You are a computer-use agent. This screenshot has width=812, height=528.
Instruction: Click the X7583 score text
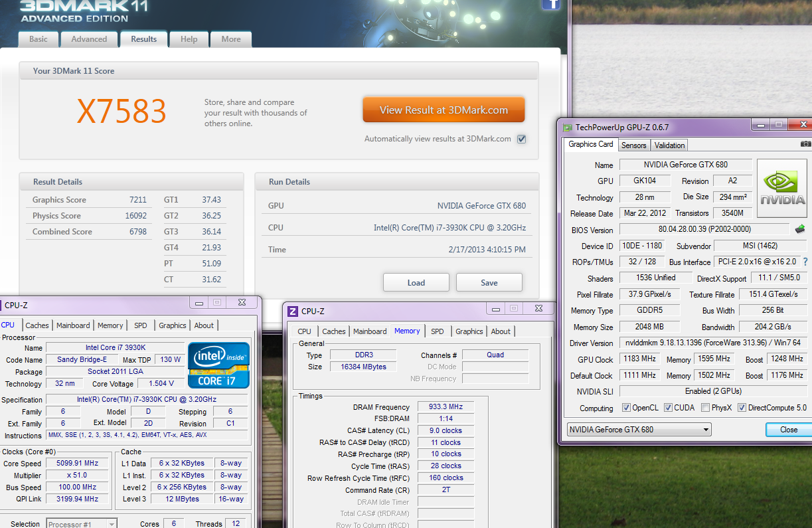[122, 111]
